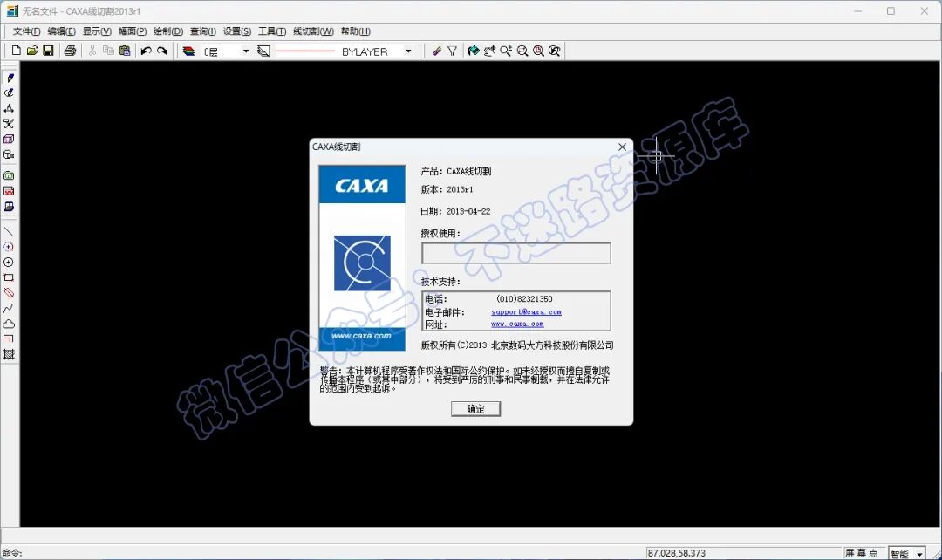Click the 授权使用 text field
The width and height of the screenshot is (942, 560).
(516, 253)
